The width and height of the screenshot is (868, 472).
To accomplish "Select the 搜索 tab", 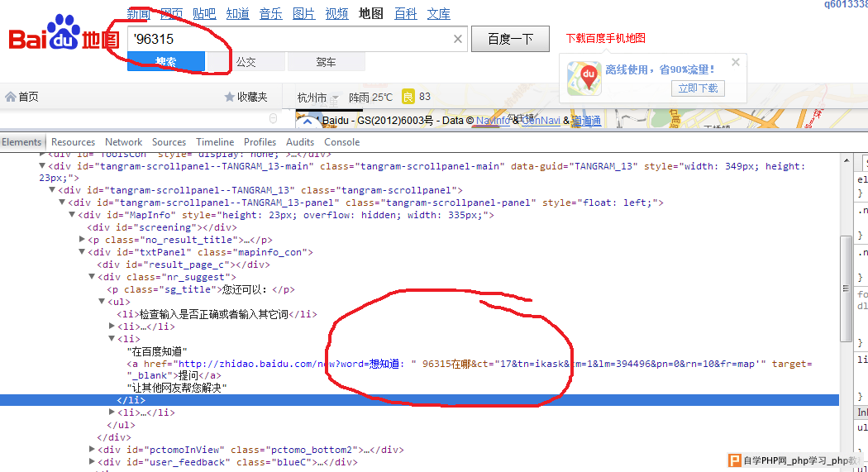I will (166, 61).
